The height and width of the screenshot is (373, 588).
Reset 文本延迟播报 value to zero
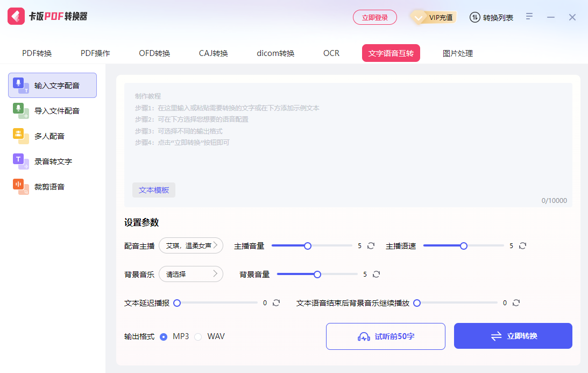click(276, 302)
